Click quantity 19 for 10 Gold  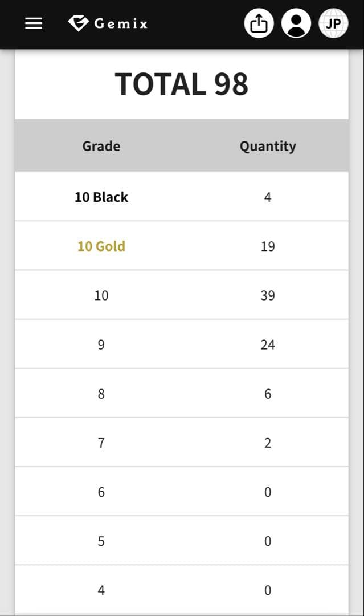click(x=267, y=246)
